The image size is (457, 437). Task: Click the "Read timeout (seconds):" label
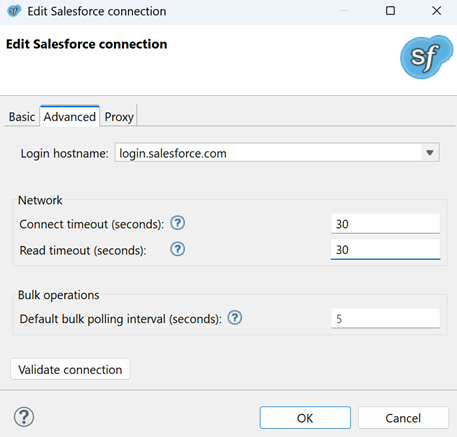[83, 250]
